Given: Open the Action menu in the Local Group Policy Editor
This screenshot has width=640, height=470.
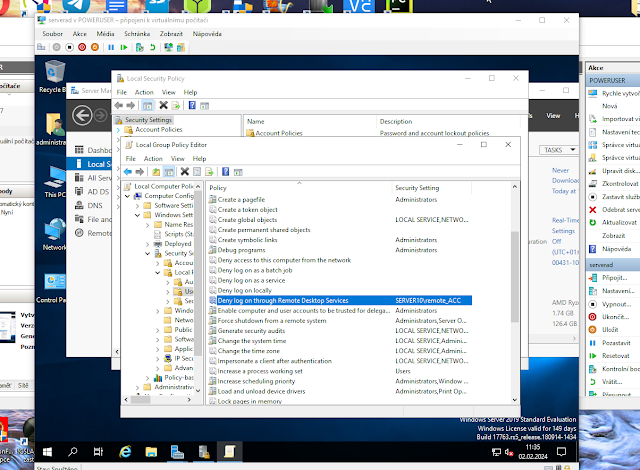Looking at the screenshot, I should [153, 159].
